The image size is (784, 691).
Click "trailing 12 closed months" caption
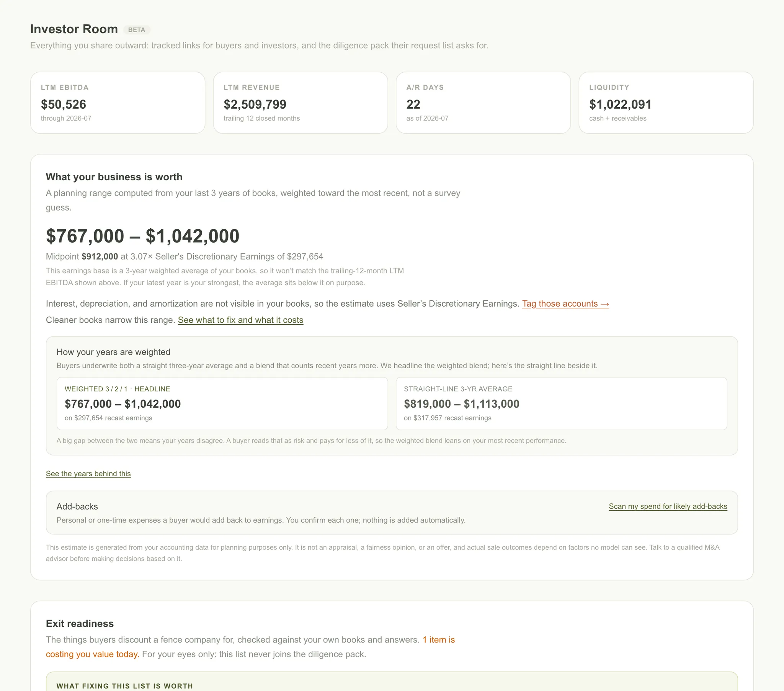[261, 118]
